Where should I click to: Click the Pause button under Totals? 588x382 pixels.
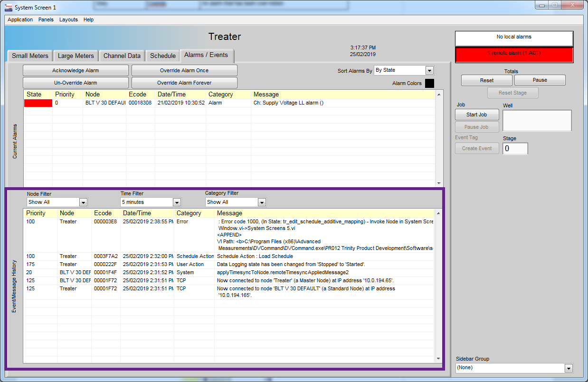540,80
